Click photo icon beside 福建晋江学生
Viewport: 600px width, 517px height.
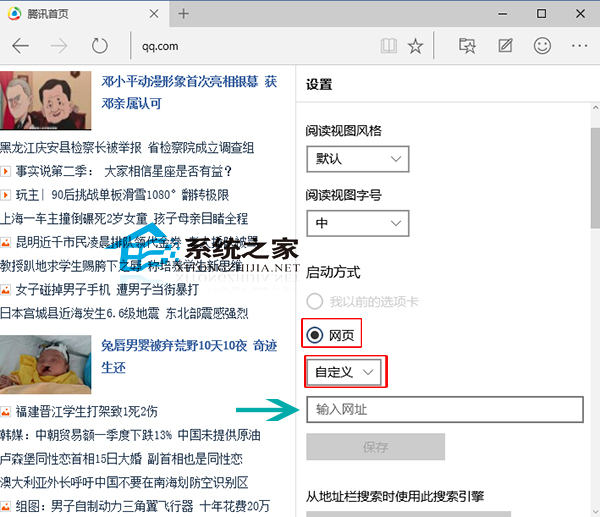pyautogui.click(x=5, y=412)
